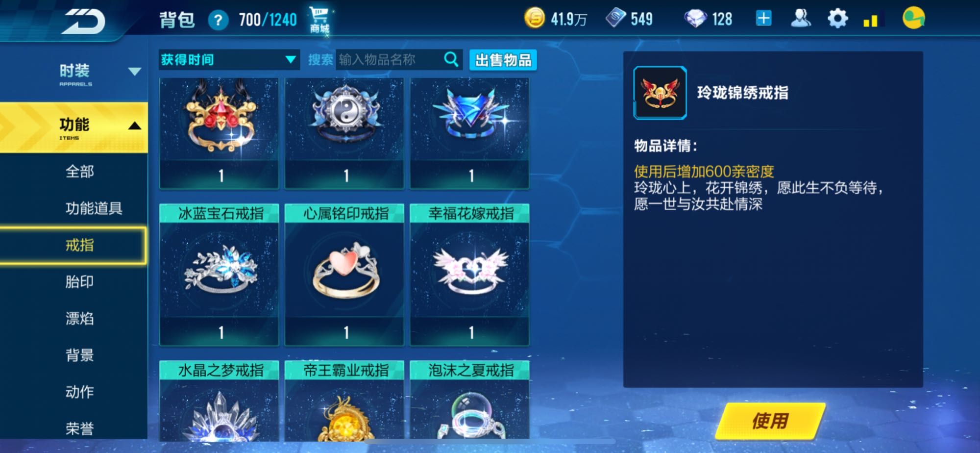
Task: Click the yellow 使用 button
Action: (770, 421)
